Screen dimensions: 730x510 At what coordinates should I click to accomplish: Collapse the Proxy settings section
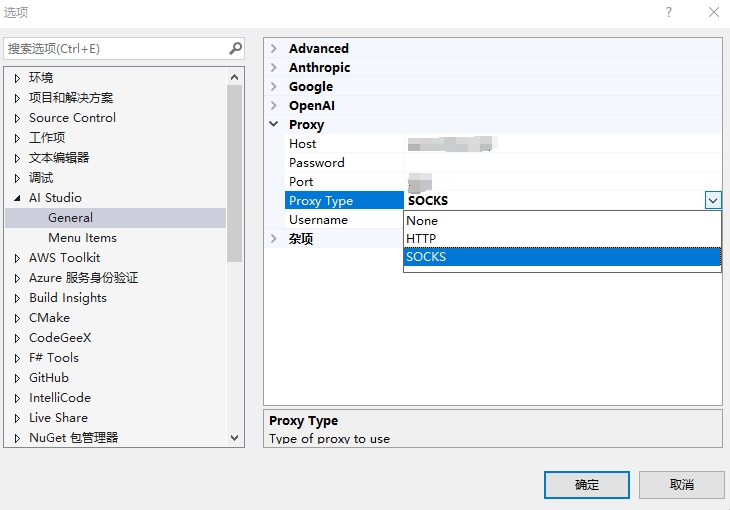[275, 125]
